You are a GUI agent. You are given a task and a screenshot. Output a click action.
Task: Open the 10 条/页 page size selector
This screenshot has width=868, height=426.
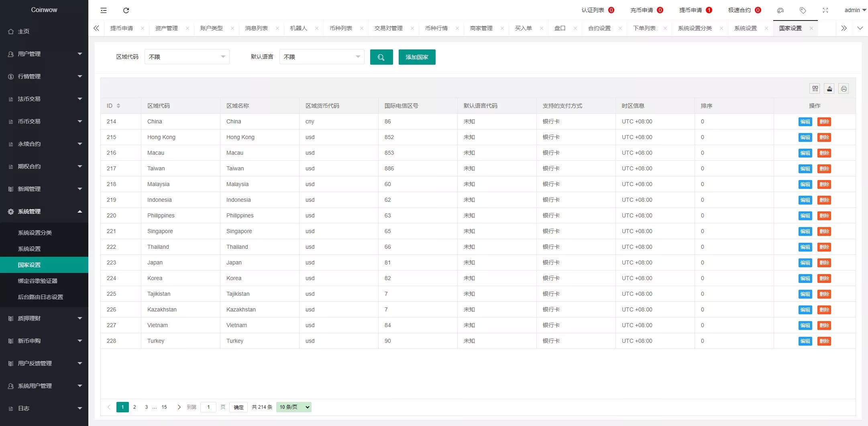tap(294, 407)
